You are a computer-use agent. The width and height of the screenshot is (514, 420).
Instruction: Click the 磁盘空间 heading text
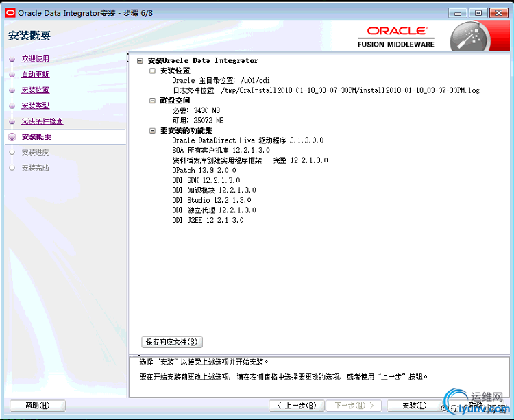pyautogui.click(x=175, y=101)
